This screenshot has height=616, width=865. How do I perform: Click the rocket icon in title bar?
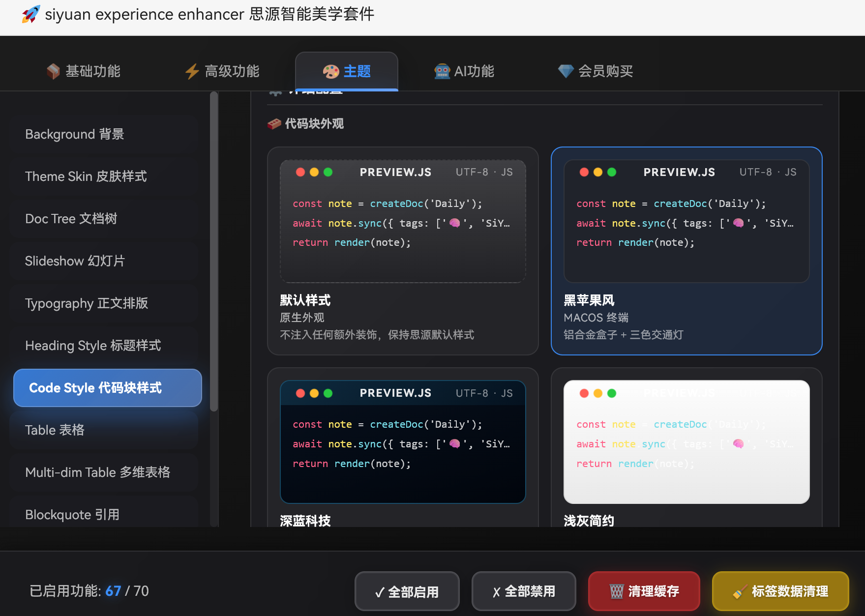[30, 14]
